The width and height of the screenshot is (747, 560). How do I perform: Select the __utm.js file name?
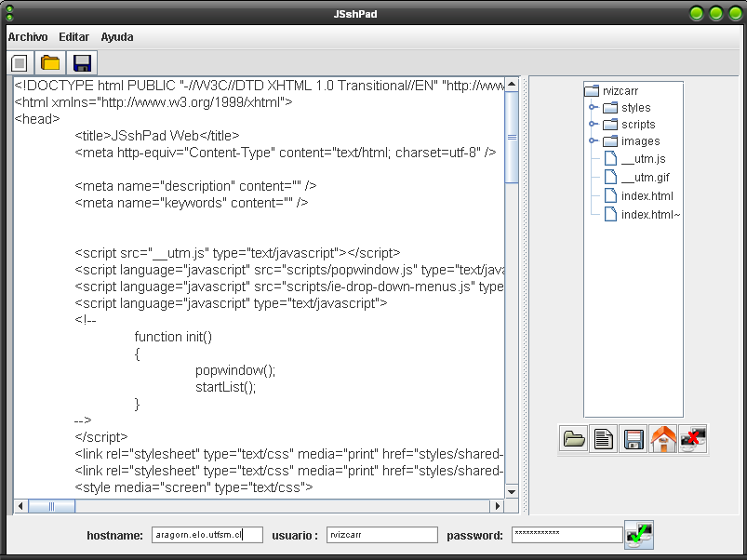(x=644, y=158)
